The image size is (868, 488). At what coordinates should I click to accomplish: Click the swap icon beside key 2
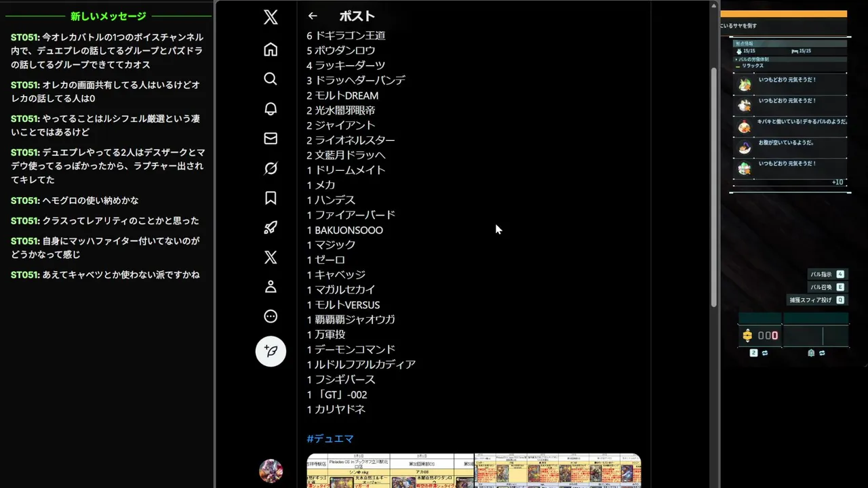tap(765, 353)
